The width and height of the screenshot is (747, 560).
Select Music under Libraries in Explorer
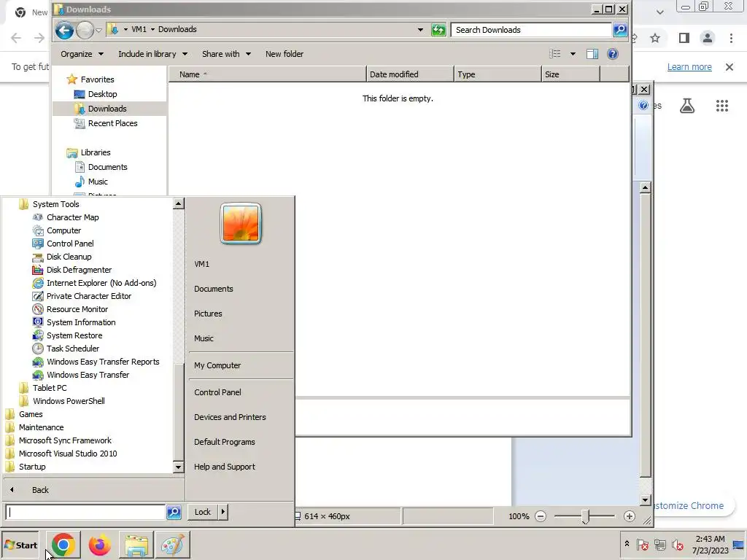98,182
